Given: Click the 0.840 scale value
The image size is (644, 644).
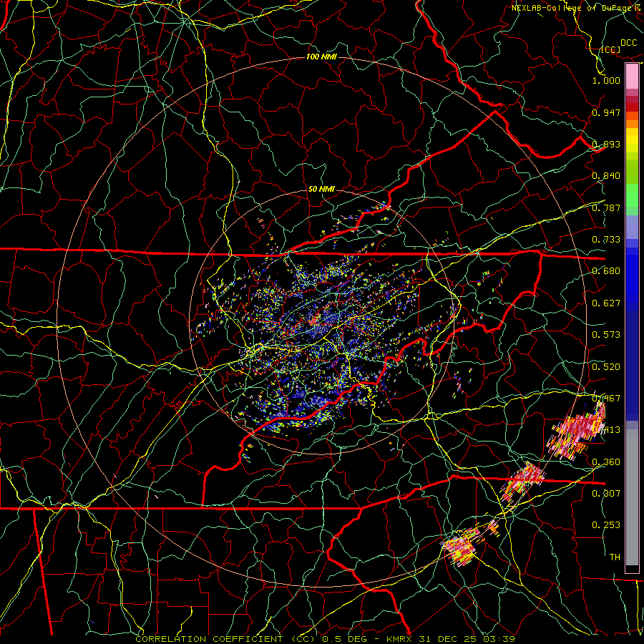Looking at the screenshot, I should tap(606, 176).
